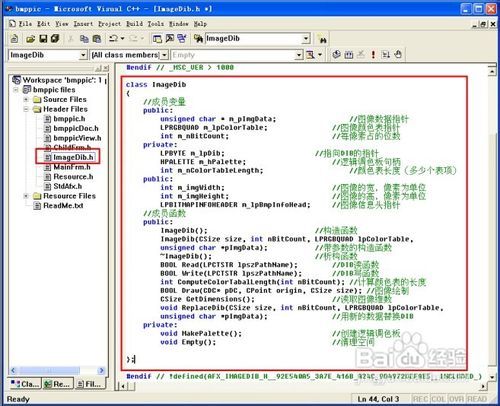Viewport: 500px width, 406px height.
Task: Select ReadMe.txt in the file tree
Action: (63, 205)
